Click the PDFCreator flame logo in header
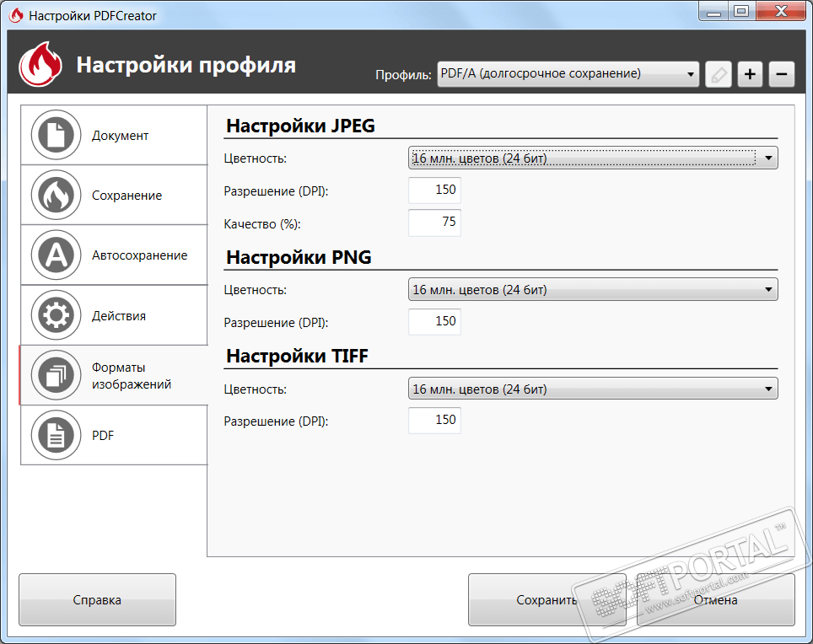 point(40,64)
